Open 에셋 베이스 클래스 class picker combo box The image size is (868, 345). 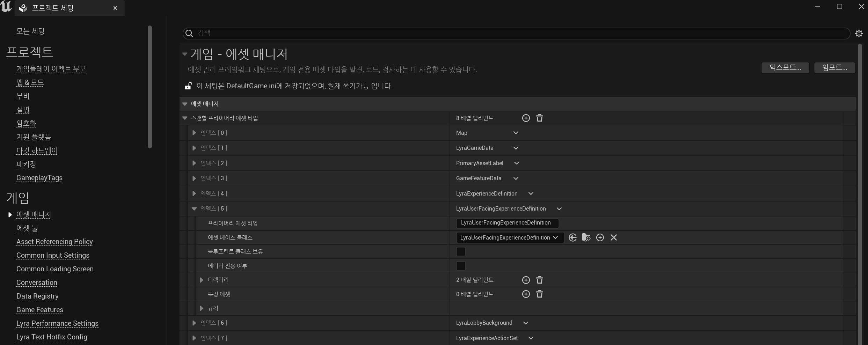point(510,237)
